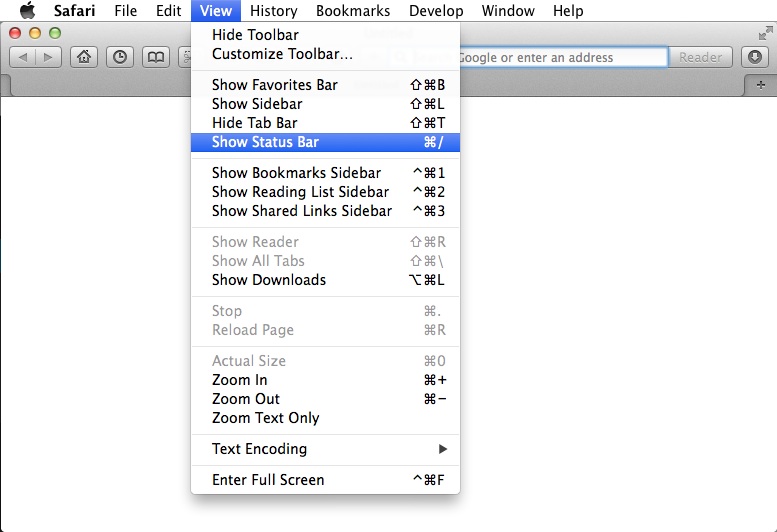Click the Home toolbar icon
Image resolution: width=777 pixels, height=532 pixels.
tap(85, 57)
